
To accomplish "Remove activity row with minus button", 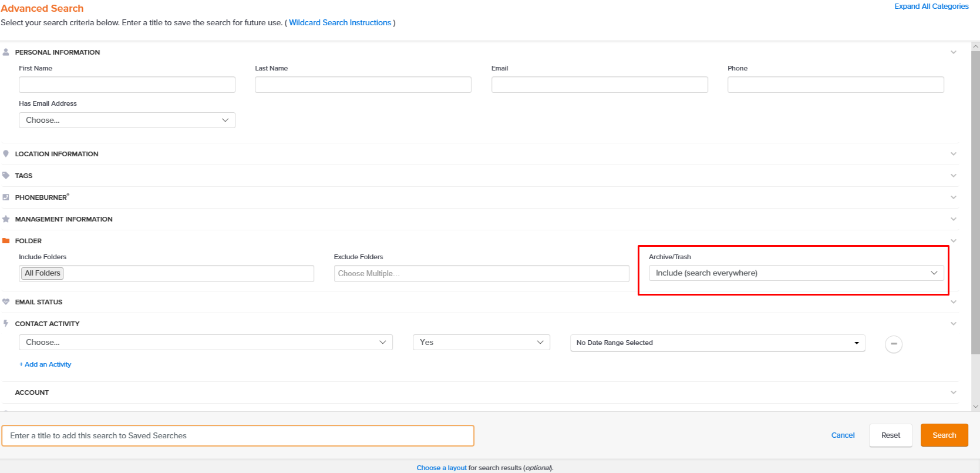I will 894,344.
